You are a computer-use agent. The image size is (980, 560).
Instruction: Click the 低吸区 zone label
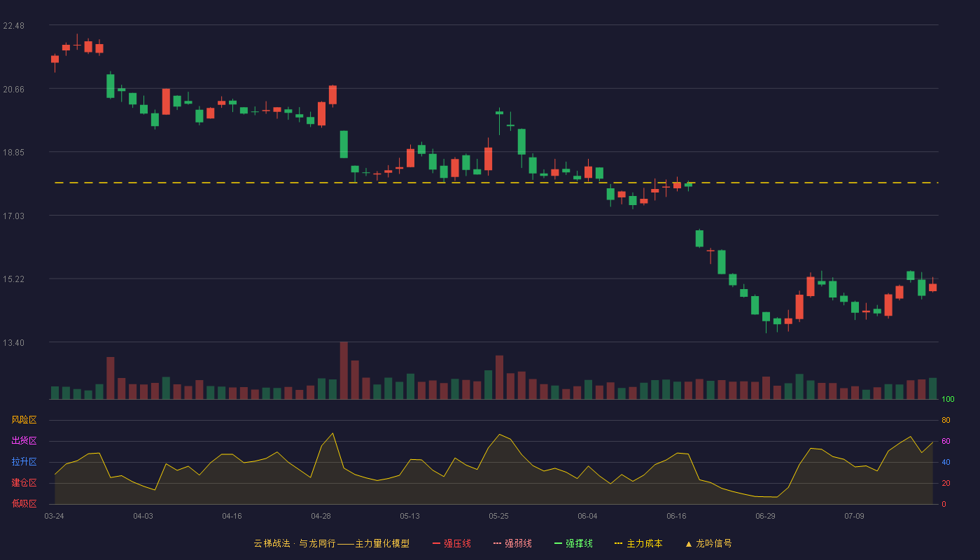(24, 503)
